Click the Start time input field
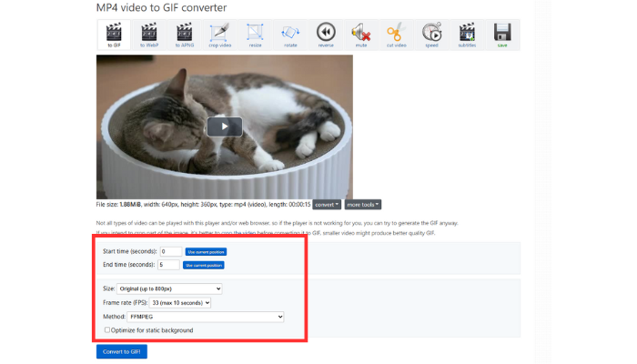 (x=171, y=251)
